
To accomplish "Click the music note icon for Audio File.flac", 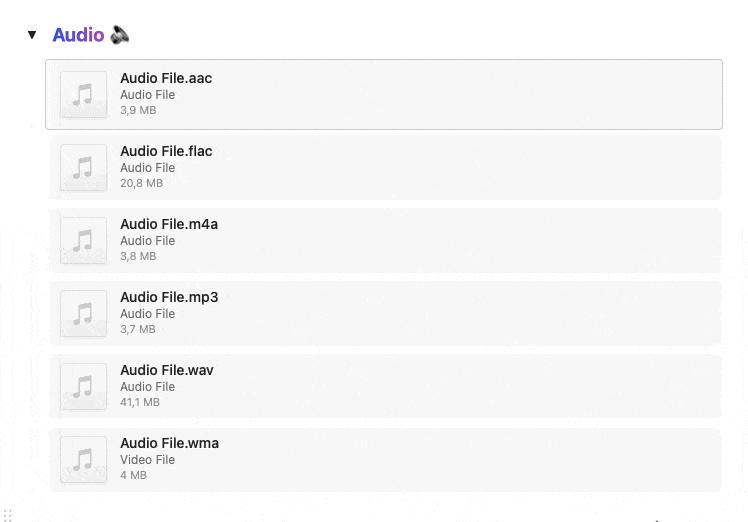I will (83, 167).
